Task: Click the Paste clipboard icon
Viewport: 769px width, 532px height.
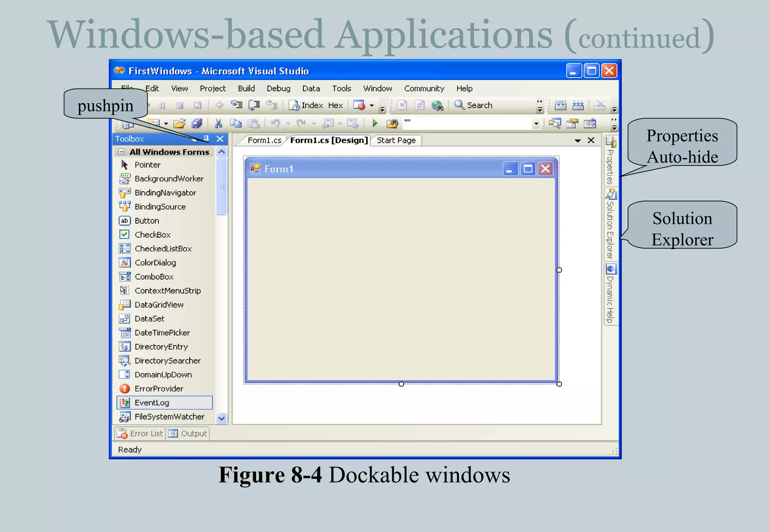Action: [254, 123]
